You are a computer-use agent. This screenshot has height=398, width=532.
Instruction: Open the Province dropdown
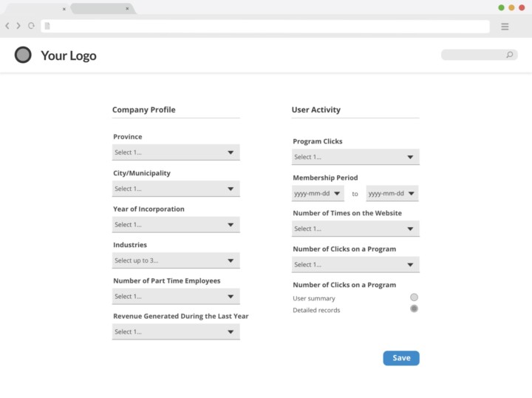point(176,152)
